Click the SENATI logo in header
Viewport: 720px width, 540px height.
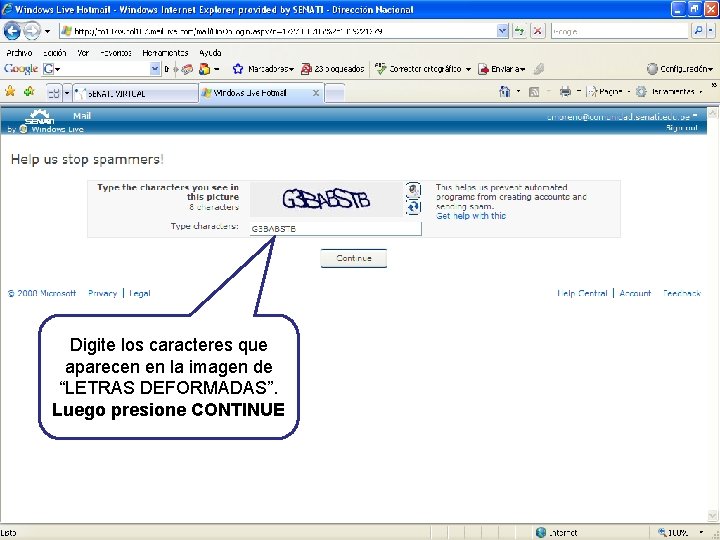[39, 117]
